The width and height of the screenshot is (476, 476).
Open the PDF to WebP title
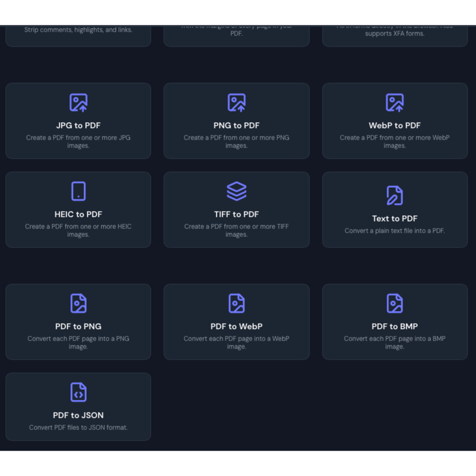pos(236,326)
